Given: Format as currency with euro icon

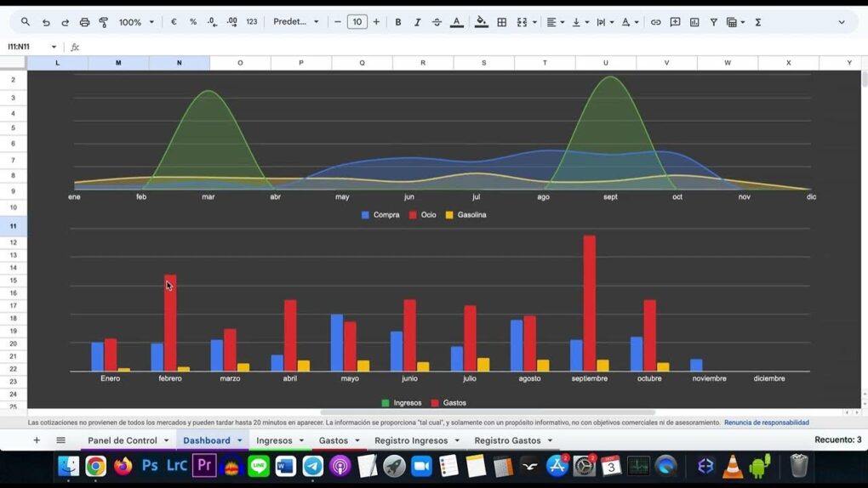Looking at the screenshot, I should 174,22.
